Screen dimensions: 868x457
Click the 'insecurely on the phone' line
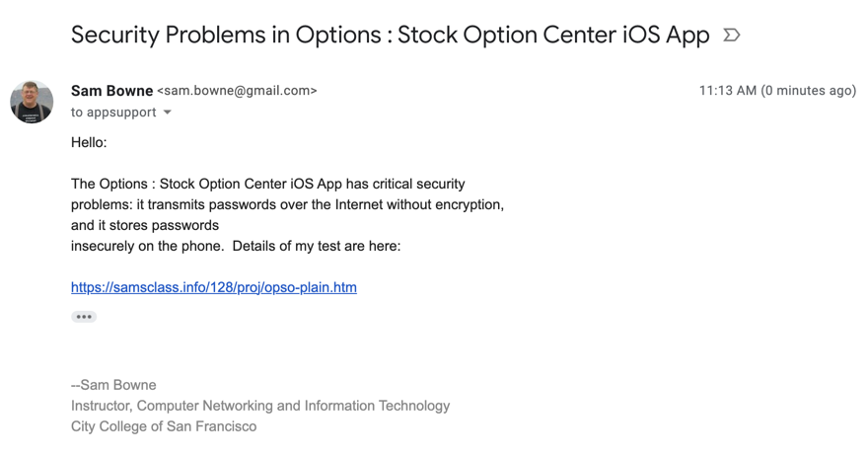pos(236,246)
